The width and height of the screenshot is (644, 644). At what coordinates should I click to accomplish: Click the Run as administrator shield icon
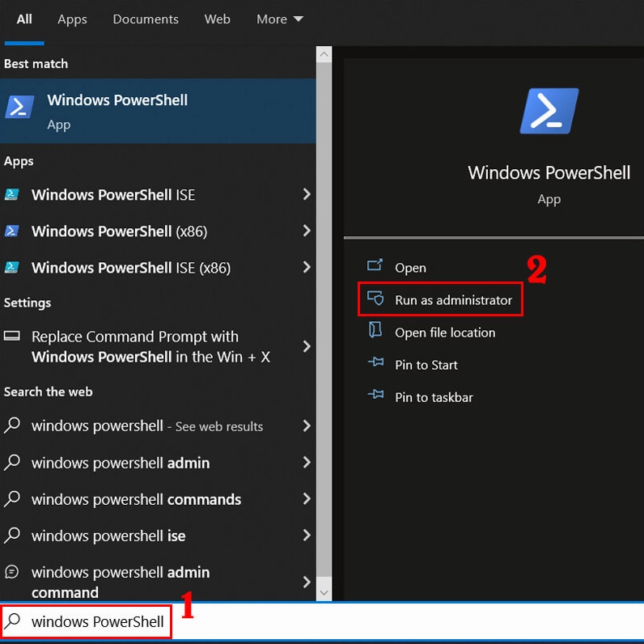375,299
